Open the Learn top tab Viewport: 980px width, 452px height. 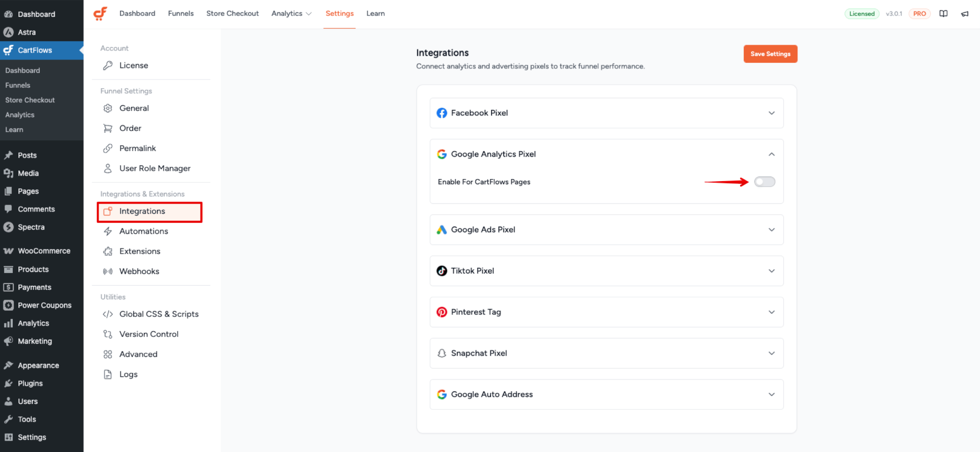pos(376,14)
